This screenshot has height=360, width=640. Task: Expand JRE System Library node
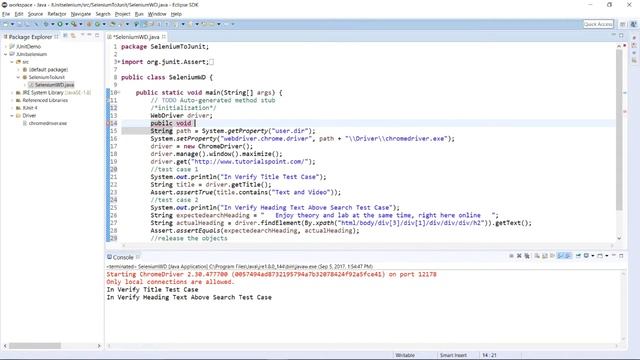point(12,93)
